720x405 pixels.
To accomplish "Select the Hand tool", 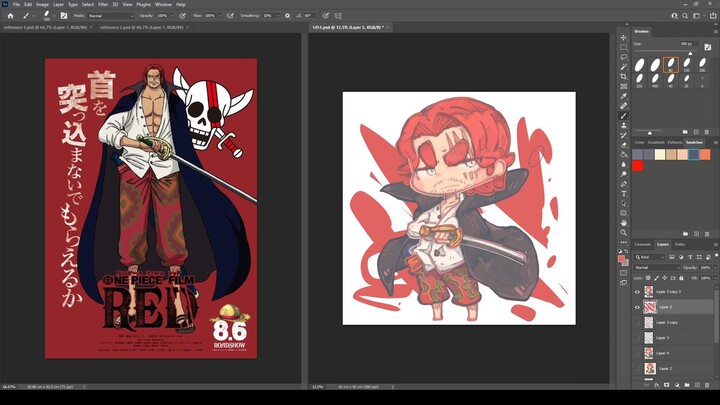I will point(624,223).
